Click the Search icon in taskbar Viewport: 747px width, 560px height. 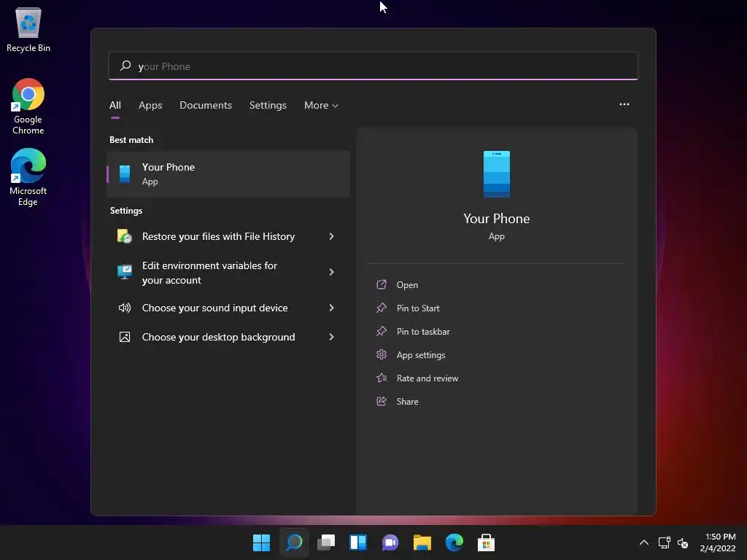pos(293,542)
